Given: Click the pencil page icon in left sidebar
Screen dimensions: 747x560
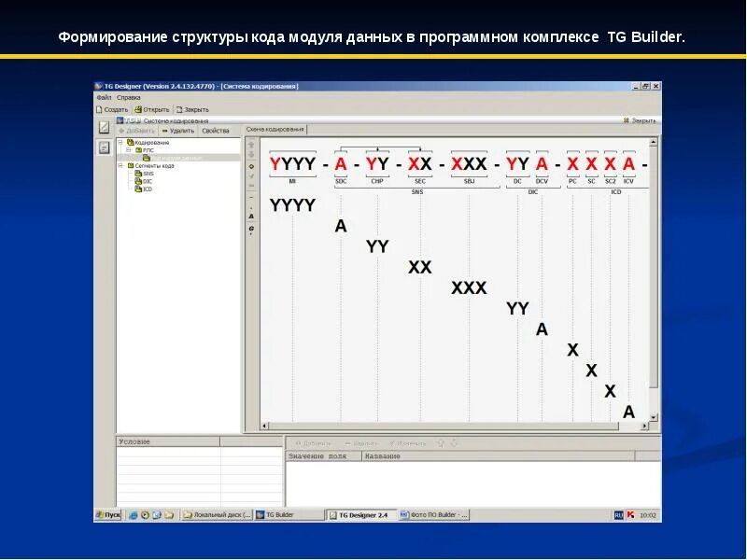Looking at the screenshot, I should click(104, 127).
